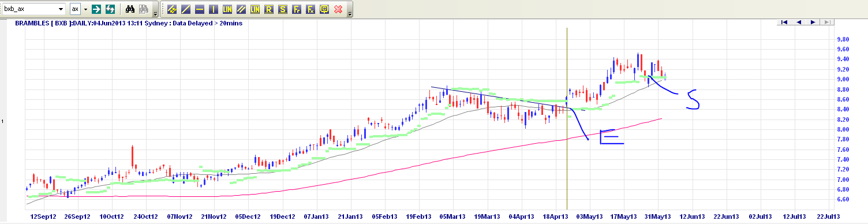The width and height of the screenshot is (868, 224).
Task: Open the ax exchange dropdown arrow
Action: [x=86, y=9]
